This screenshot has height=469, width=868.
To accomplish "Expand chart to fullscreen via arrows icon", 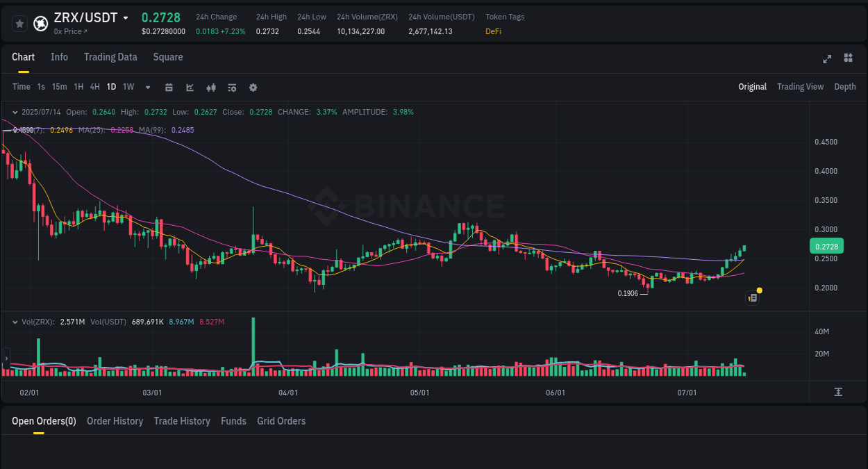I will point(826,58).
